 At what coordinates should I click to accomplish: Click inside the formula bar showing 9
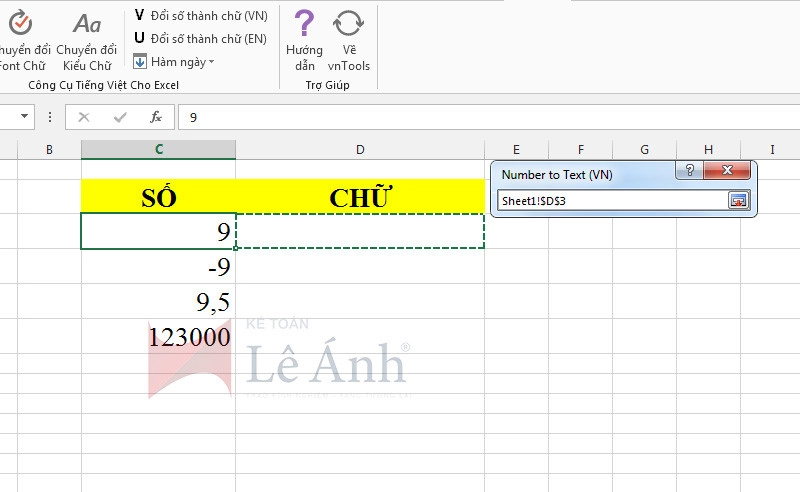click(480, 117)
